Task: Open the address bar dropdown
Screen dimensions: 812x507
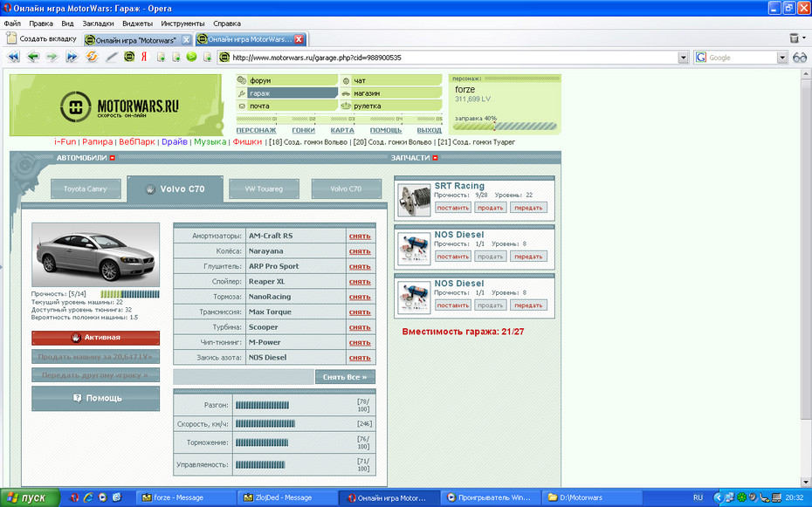Action: click(x=683, y=58)
